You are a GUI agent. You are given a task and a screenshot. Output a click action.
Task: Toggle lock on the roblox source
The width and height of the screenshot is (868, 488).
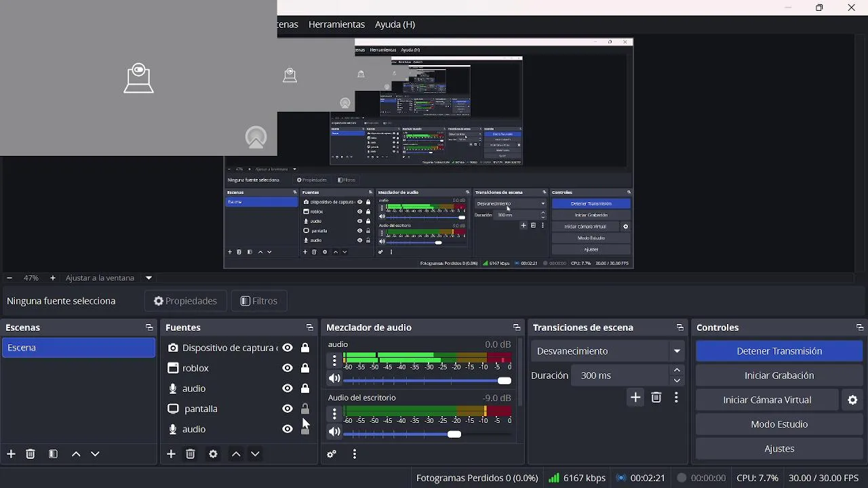tap(305, 368)
